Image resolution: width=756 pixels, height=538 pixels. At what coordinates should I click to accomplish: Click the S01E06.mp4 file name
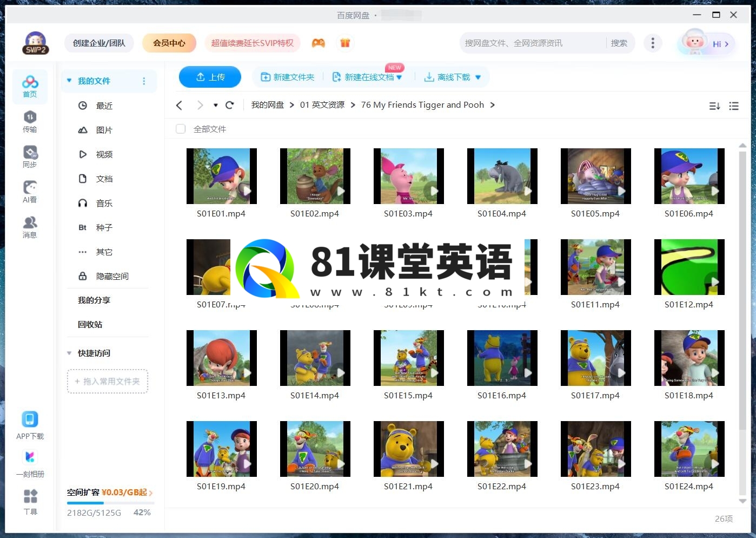coord(689,214)
